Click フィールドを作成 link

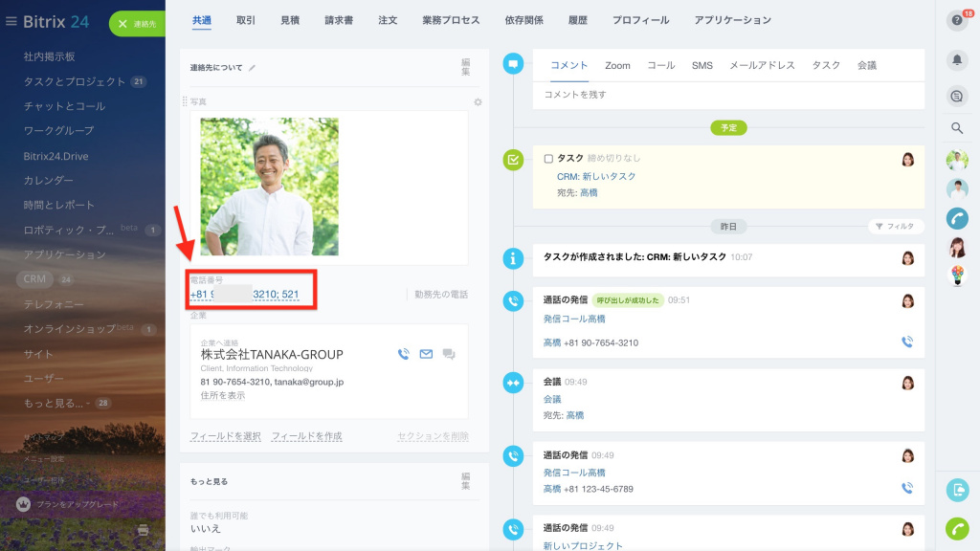pos(307,436)
